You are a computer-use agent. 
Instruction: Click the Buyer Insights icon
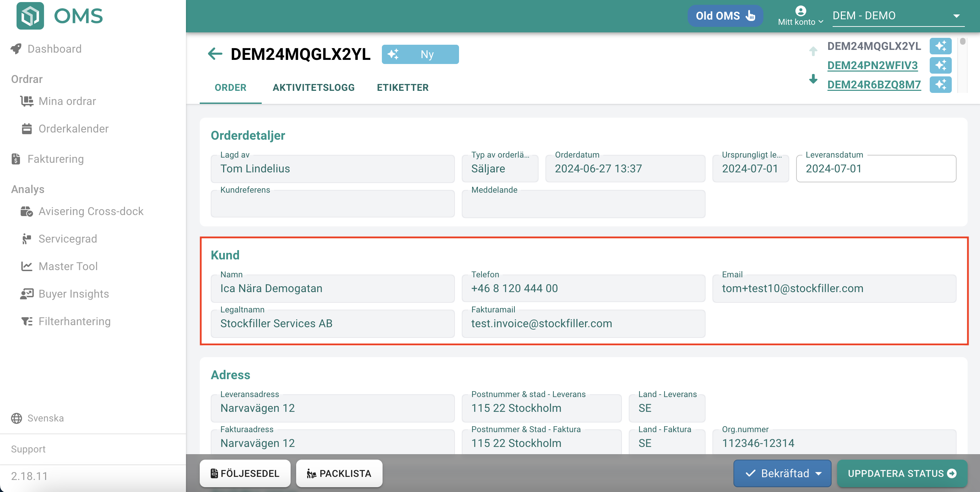tap(27, 294)
